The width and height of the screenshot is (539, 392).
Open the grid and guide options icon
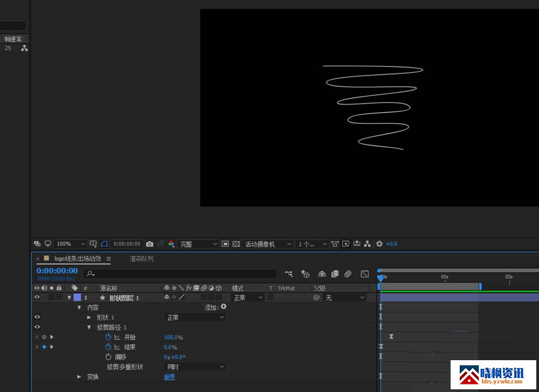point(93,244)
